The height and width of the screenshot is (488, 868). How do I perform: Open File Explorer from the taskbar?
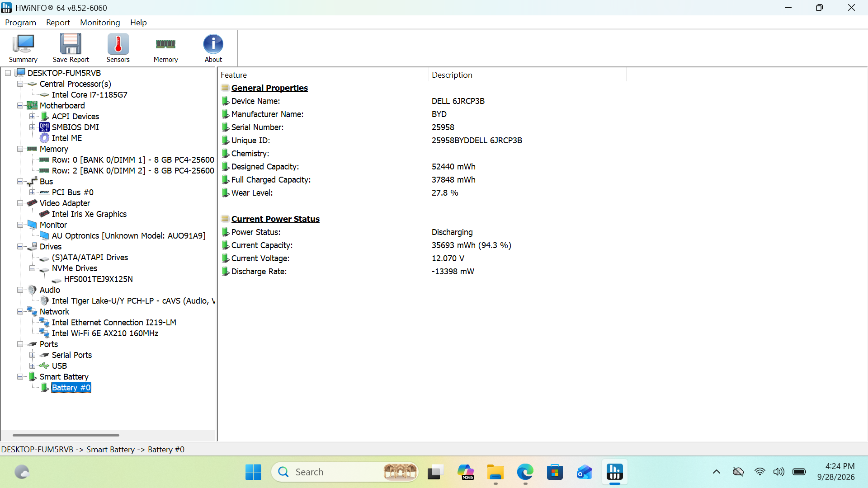coord(495,472)
